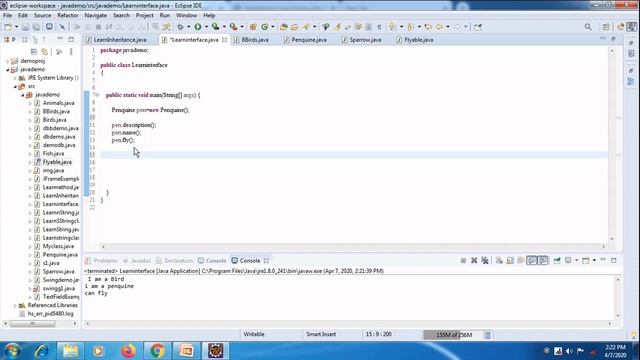The image size is (640, 360).
Task: Toggle Show Console on Standard Out
Action: coord(531,260)
